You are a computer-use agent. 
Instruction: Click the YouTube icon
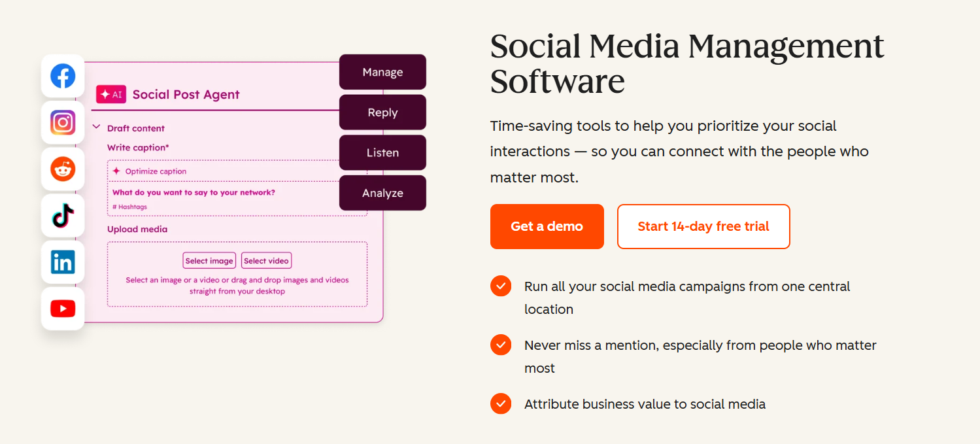(62, 308)
